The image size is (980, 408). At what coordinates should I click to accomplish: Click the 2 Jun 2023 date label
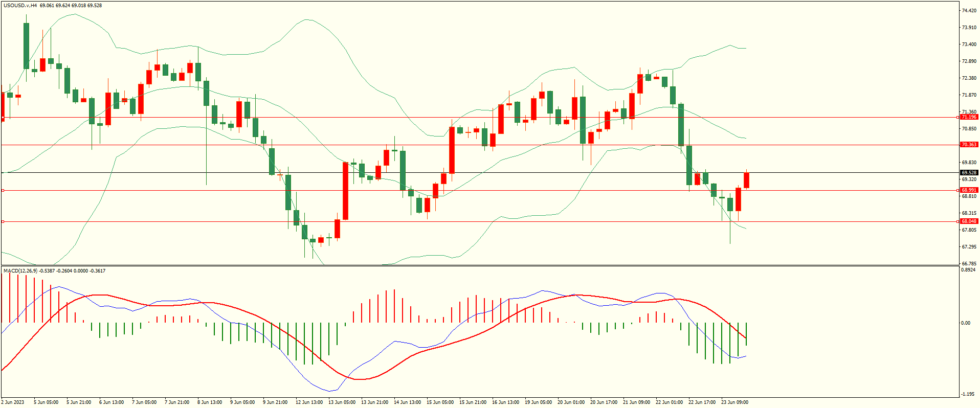click(x=13, y=402)
